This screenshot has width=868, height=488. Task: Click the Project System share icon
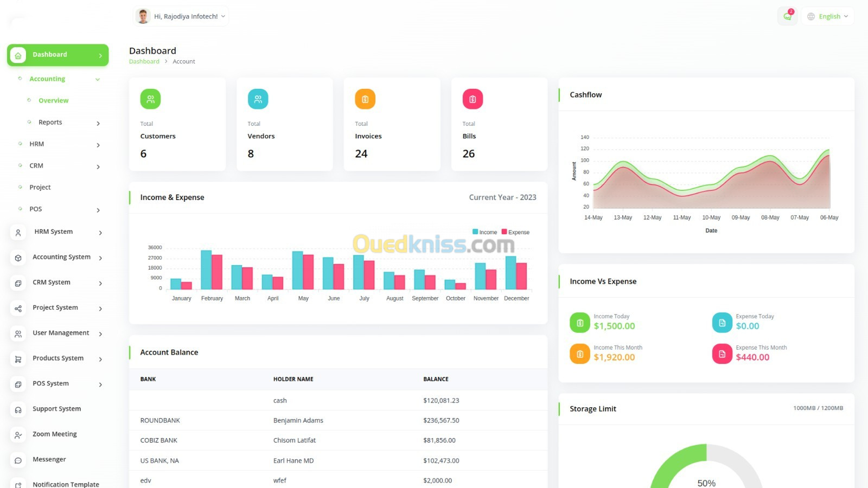click(18, 309)
